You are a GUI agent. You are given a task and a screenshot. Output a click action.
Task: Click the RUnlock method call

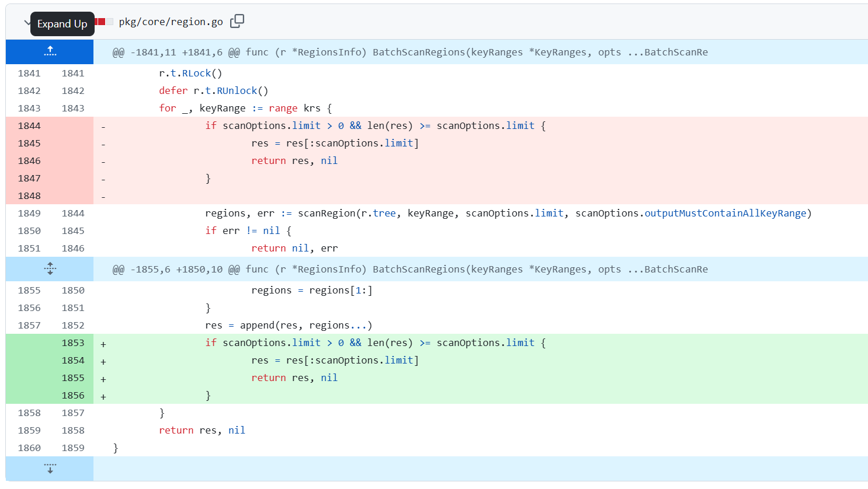[237, 91]
